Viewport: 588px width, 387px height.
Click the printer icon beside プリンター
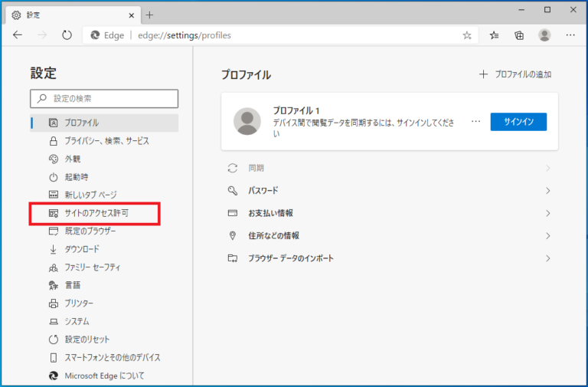[x=54, y=303]
